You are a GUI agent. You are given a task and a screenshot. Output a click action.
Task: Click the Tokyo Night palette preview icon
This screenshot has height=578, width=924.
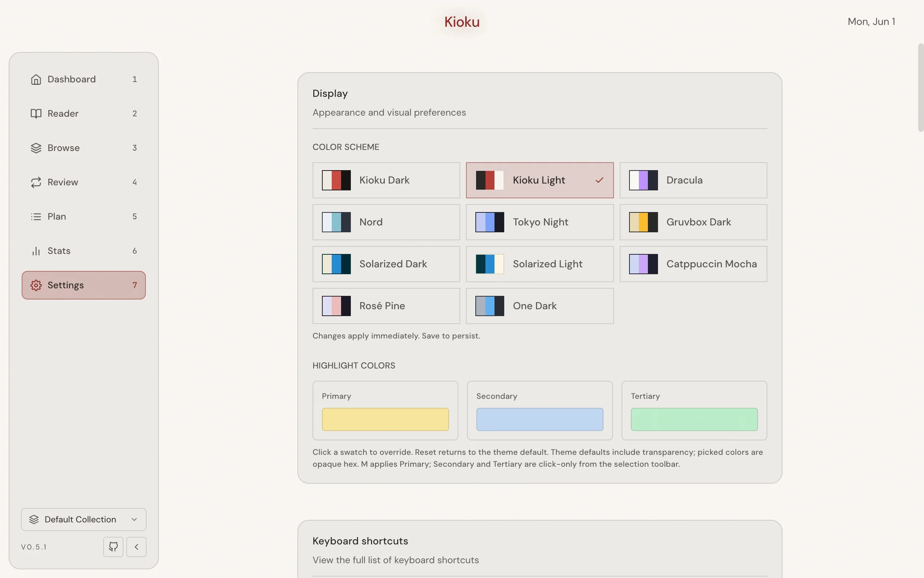[x=489, y=222]
